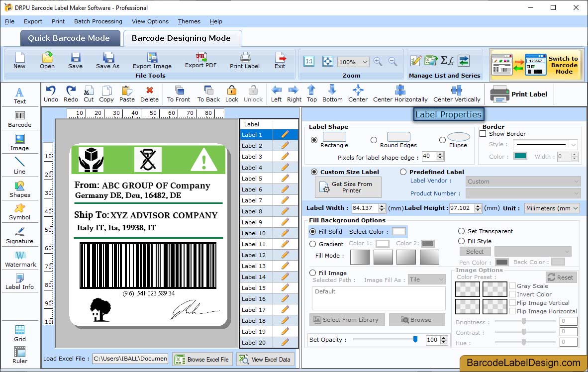Screen dimensions: 588x372
Task: Click the Fill Solid color swatch
Action: tap(398, 231)
